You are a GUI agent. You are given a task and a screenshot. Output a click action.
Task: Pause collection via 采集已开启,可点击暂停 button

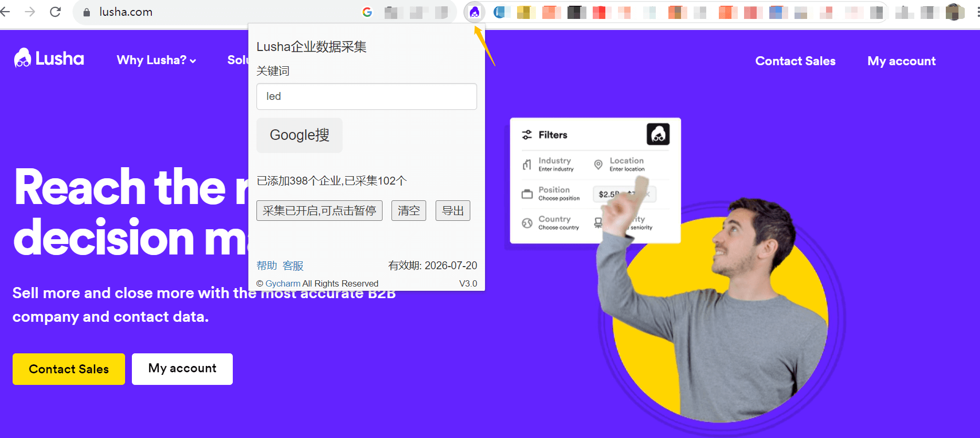(x=319, y=211)
